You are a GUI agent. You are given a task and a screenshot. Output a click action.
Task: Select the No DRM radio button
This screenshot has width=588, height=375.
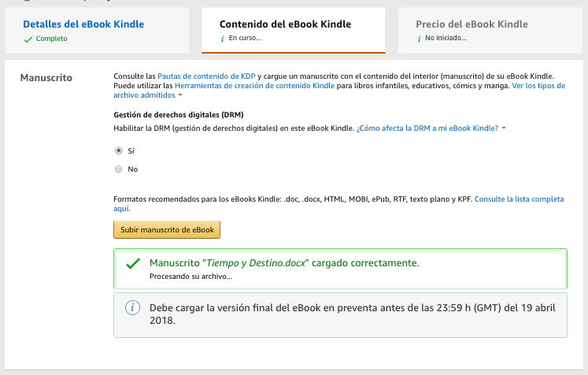[119, 169]
